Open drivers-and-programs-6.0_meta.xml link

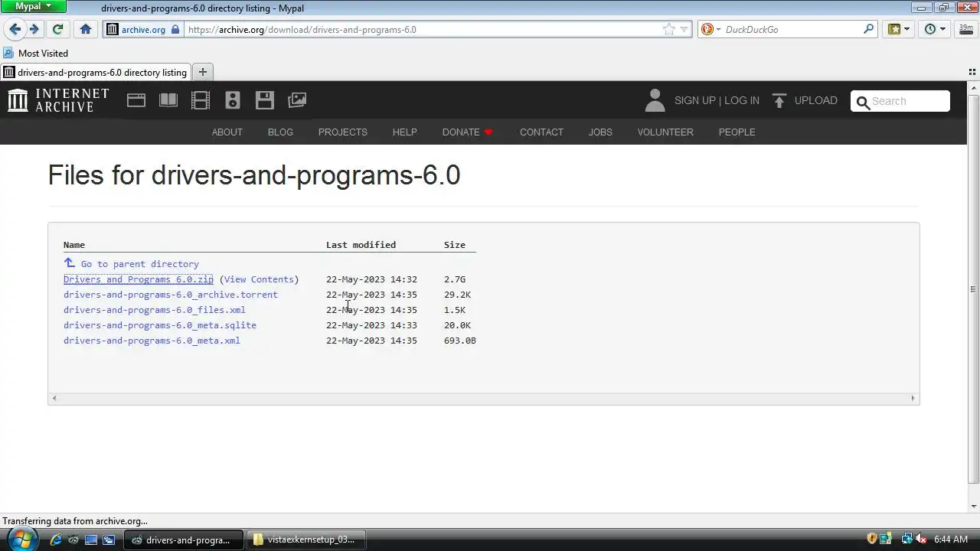(x=152, y=341)
